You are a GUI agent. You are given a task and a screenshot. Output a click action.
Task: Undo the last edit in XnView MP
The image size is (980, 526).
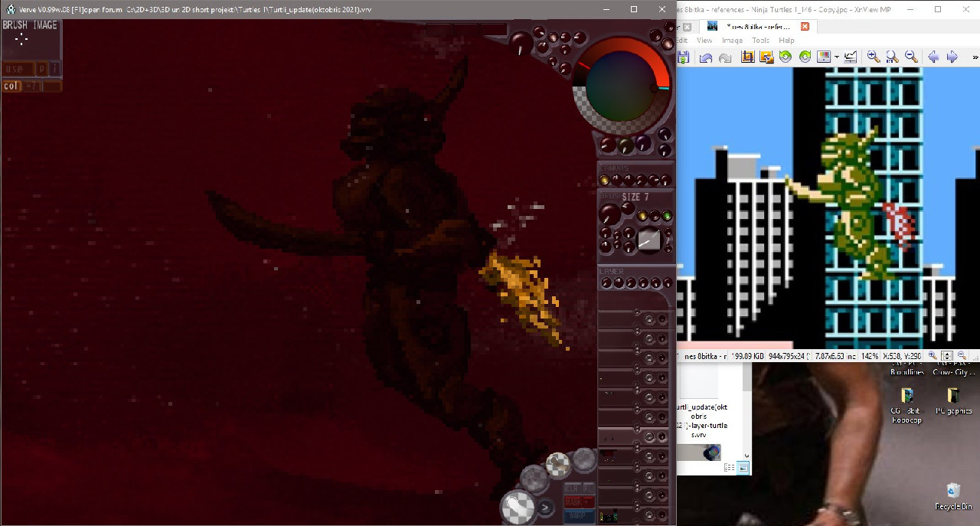(x=705, y=57)
